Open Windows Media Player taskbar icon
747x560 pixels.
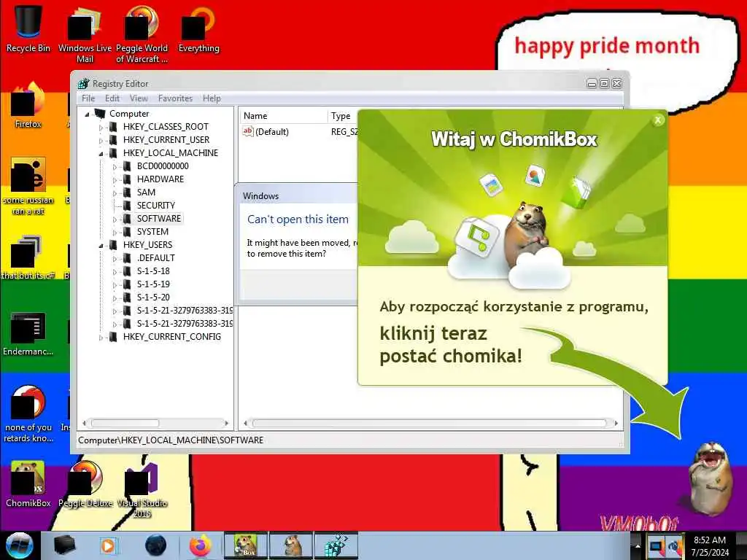click(x=108, y=545)
